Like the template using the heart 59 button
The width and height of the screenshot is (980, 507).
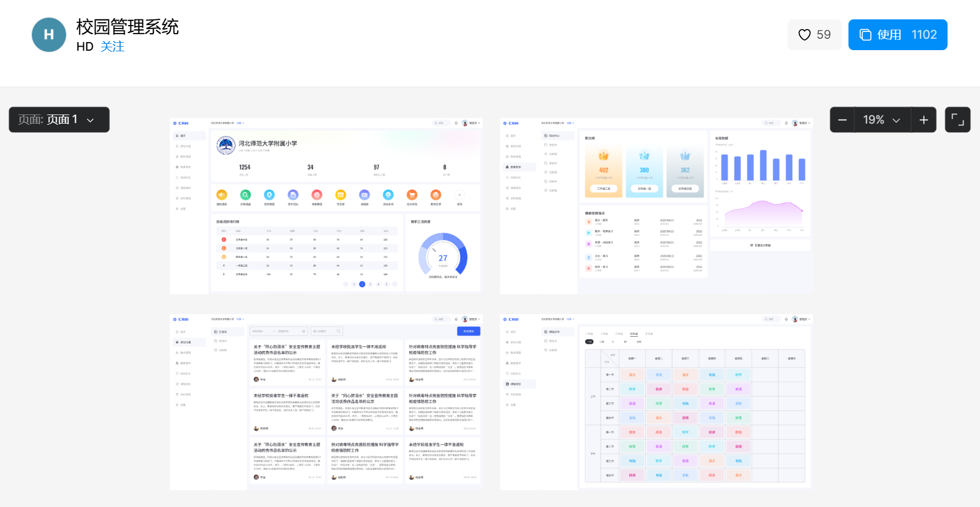[x=814, y=35]
